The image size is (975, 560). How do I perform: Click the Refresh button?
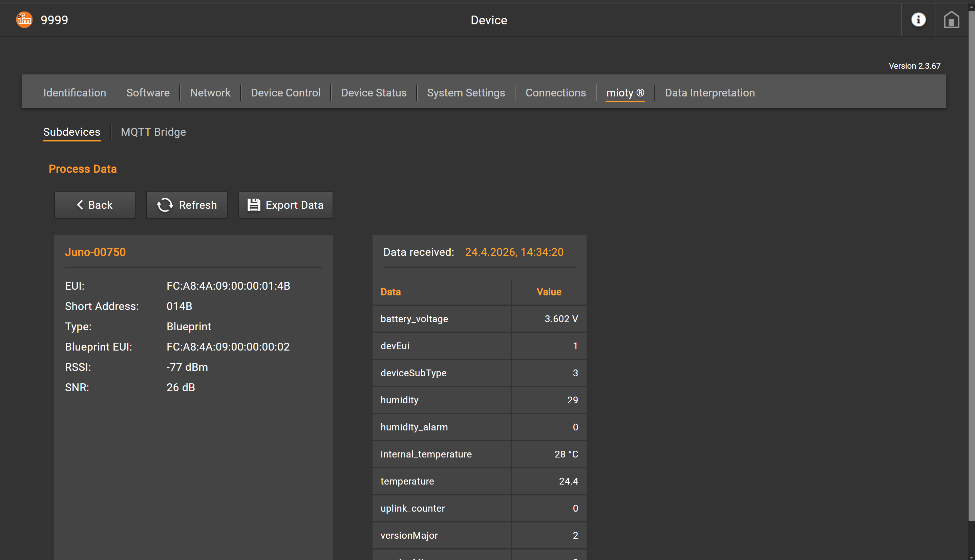coord(187,205)
